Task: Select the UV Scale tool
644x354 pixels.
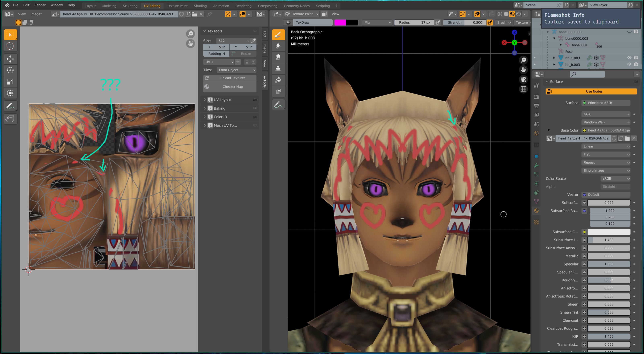Action: [x=10, y=82]
